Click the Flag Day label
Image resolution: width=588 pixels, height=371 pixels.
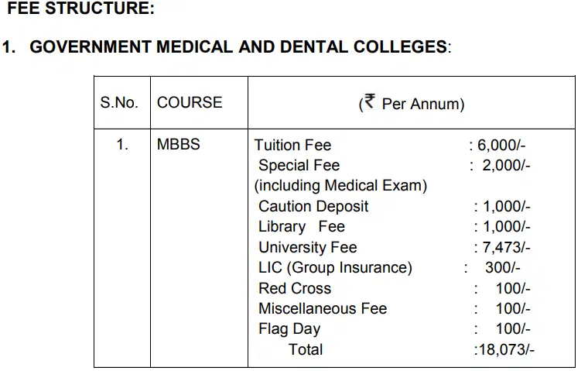[x=289, y=328]
